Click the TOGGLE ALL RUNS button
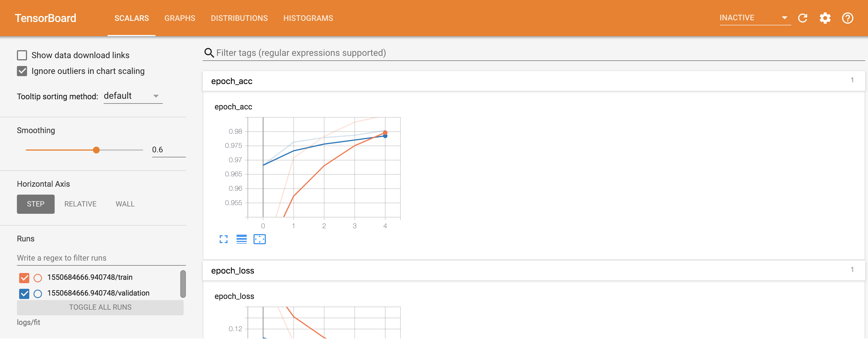868x339 pixels. click(x=100, y=307)
